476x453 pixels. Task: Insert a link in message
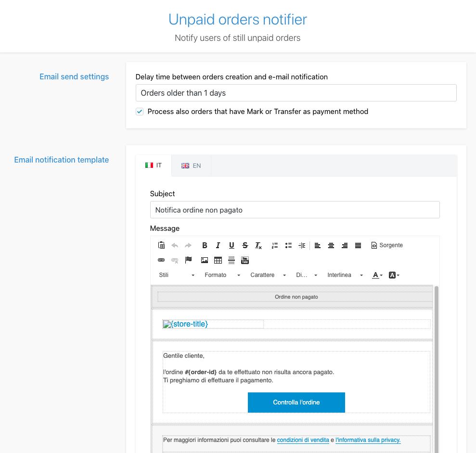[161, 260]
